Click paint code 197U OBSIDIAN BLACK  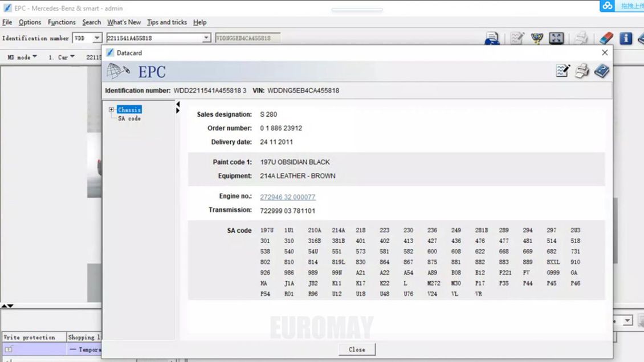pyautogui.click(x=295, y=162)
